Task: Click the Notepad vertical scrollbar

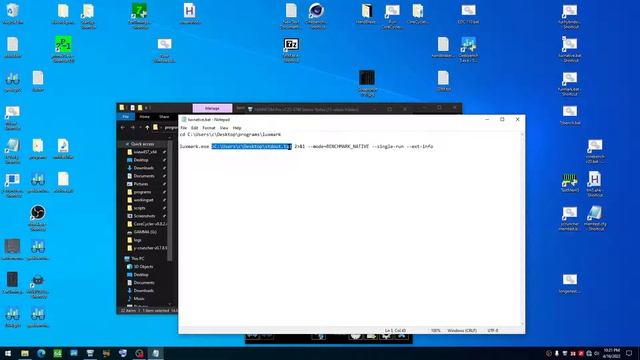Action: [522, 229]
